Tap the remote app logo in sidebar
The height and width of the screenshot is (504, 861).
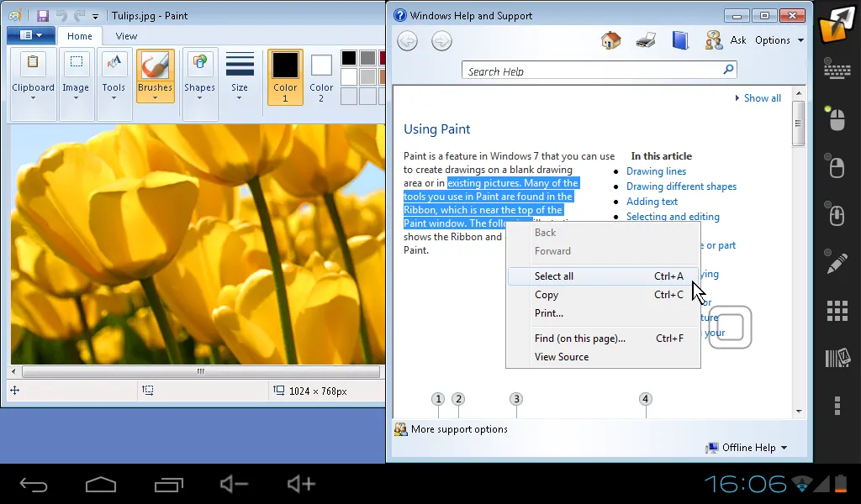click(x=837, y=24)
